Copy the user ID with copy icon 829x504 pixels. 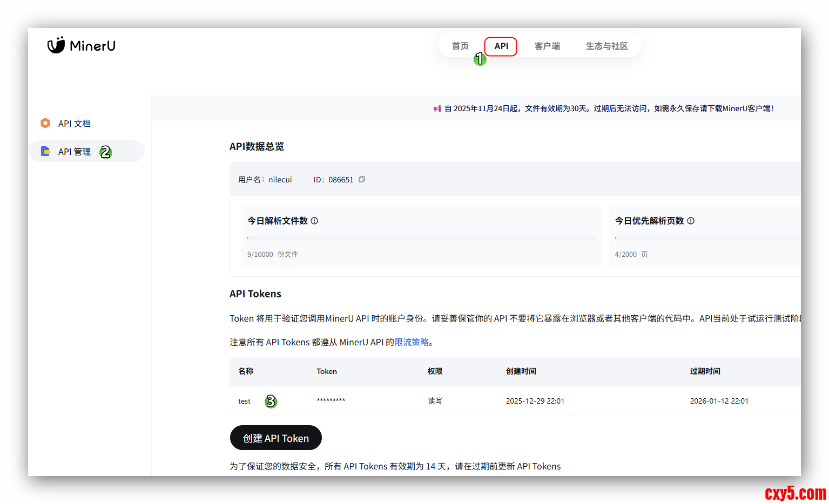tap(362, 179)
